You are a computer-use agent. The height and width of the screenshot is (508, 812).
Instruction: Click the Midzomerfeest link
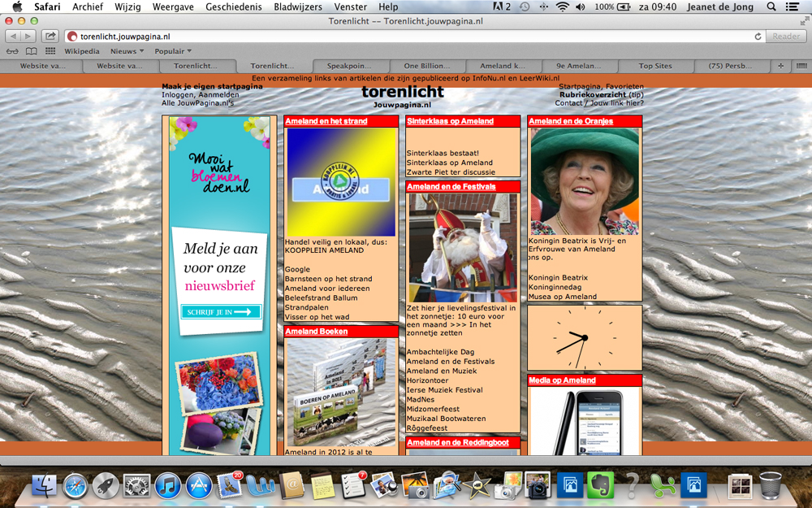pyautogui.click(x=433, y=409)
